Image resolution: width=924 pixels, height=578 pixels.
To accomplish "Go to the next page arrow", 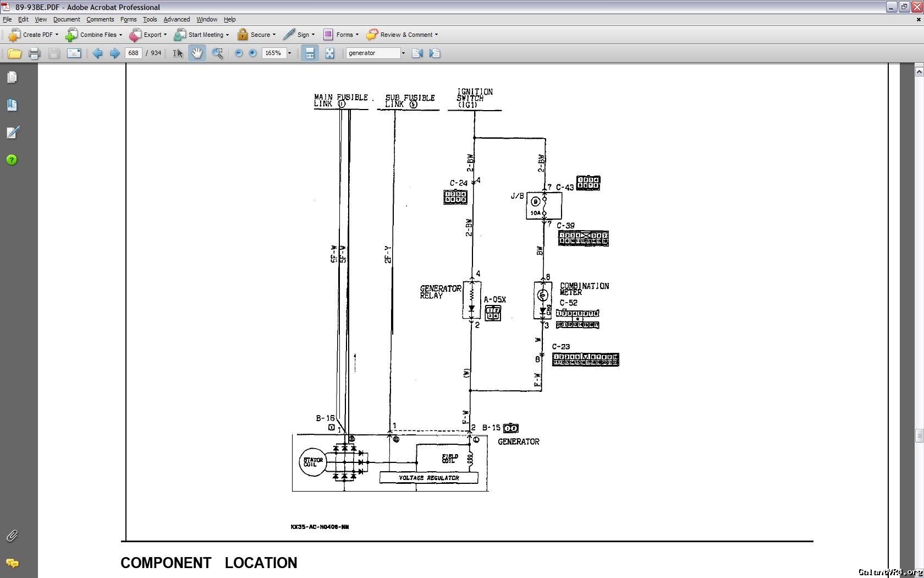I will [115, 53].
